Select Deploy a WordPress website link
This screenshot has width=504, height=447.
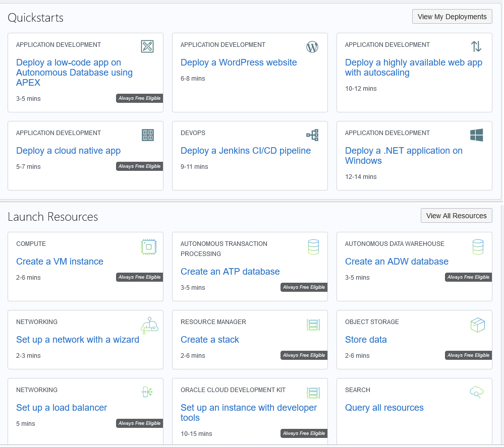click(x=239, y=62)
